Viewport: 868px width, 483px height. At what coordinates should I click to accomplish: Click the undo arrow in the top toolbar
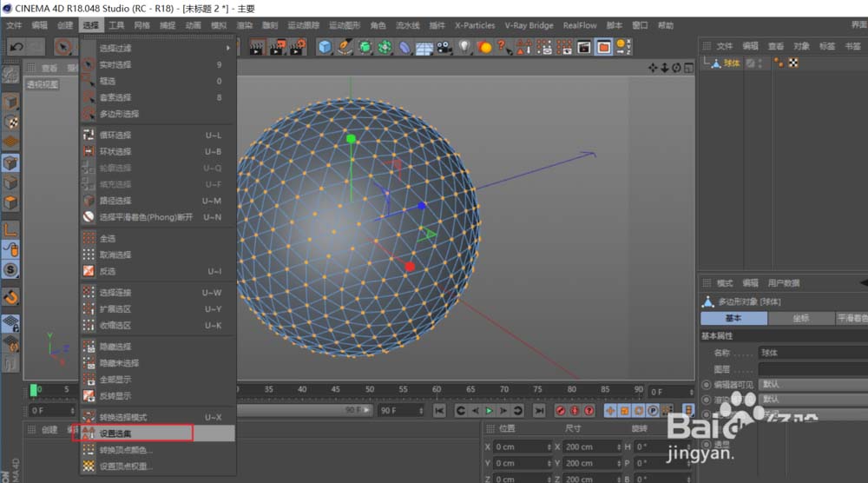point(16,46)
